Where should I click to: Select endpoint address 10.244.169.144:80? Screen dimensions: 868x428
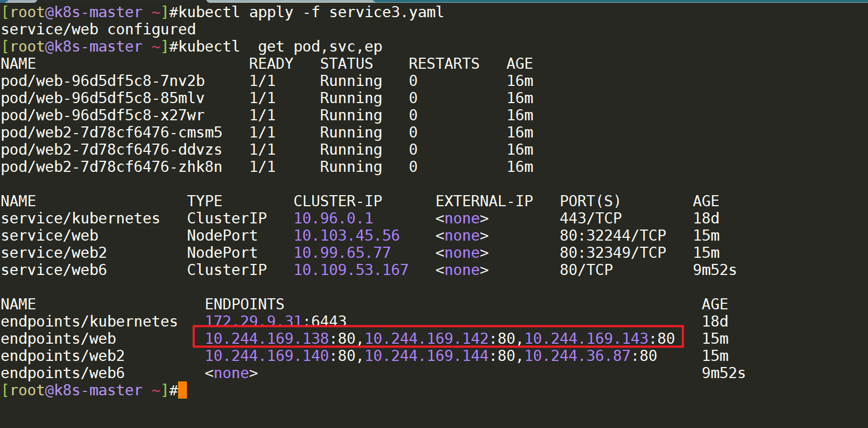pyautogui.click(x=440, y=356)
